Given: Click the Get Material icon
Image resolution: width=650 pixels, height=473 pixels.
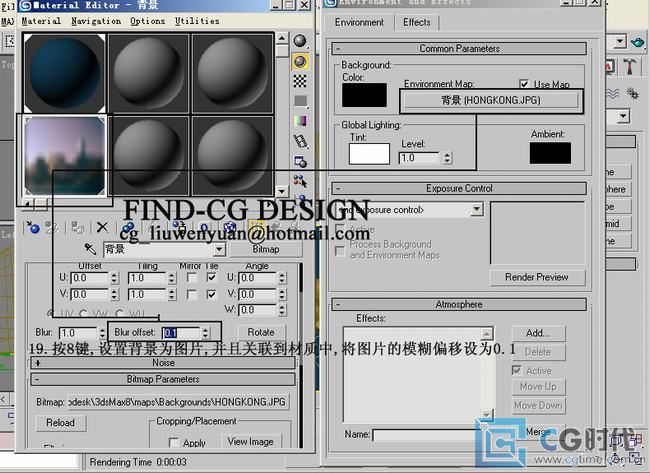Looking at the screenshot, I should (x=32, y=227).
